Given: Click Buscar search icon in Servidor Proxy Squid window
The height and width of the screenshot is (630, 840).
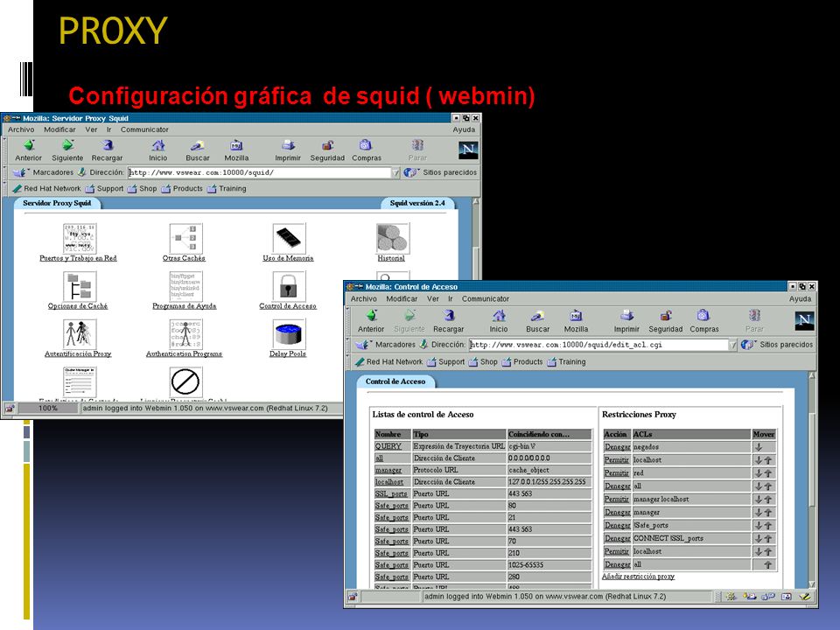Looking at the screenshot, I should point(197,145).
